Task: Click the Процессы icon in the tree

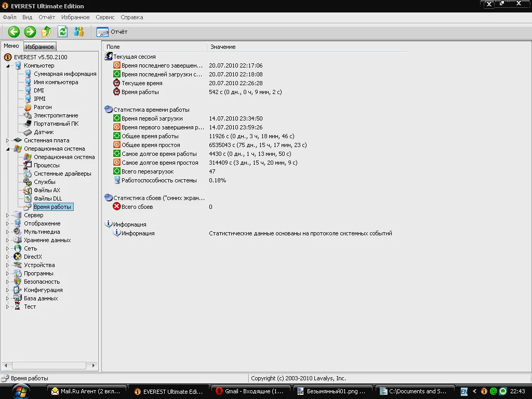Action: tap(28, 165)
